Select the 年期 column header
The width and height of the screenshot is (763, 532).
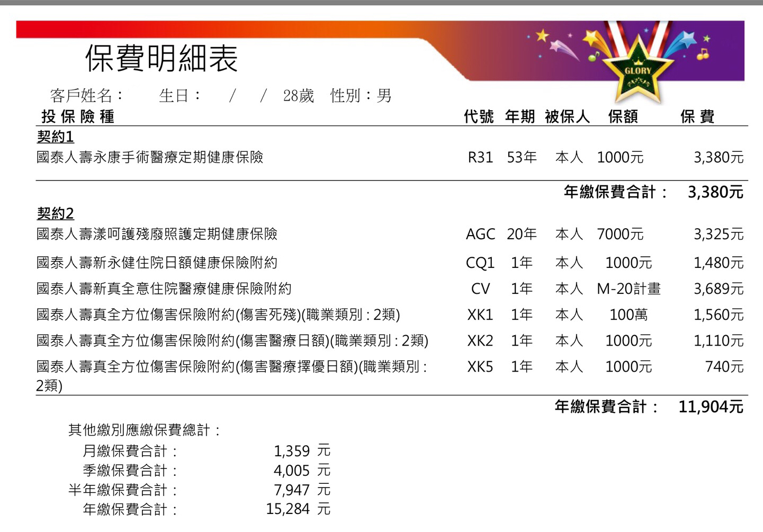pos(520,116)
